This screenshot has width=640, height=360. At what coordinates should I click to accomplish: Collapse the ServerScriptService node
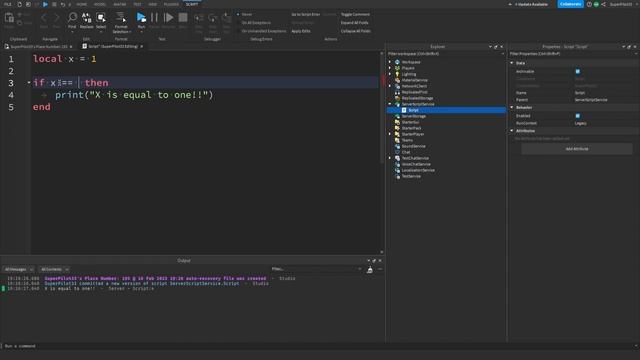[390, 104]
